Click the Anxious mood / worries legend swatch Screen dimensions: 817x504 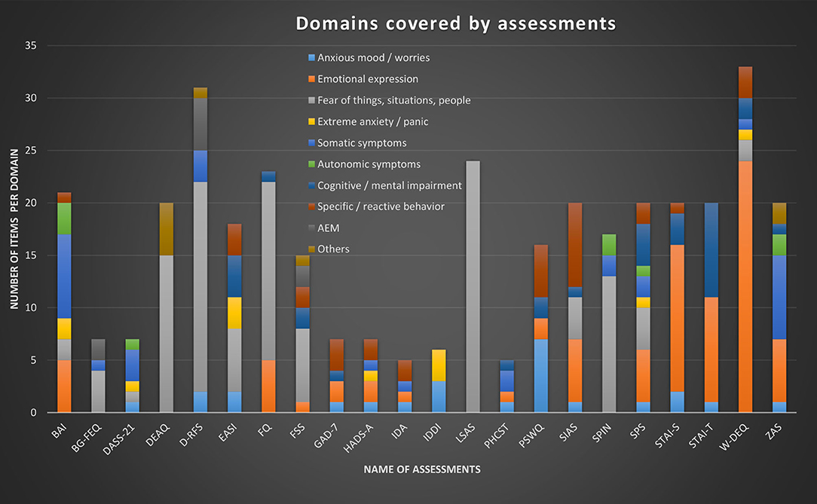(311, 58)
